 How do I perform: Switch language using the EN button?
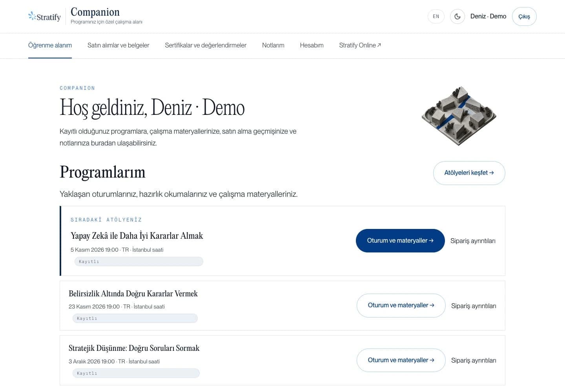[x=436, y=16]
